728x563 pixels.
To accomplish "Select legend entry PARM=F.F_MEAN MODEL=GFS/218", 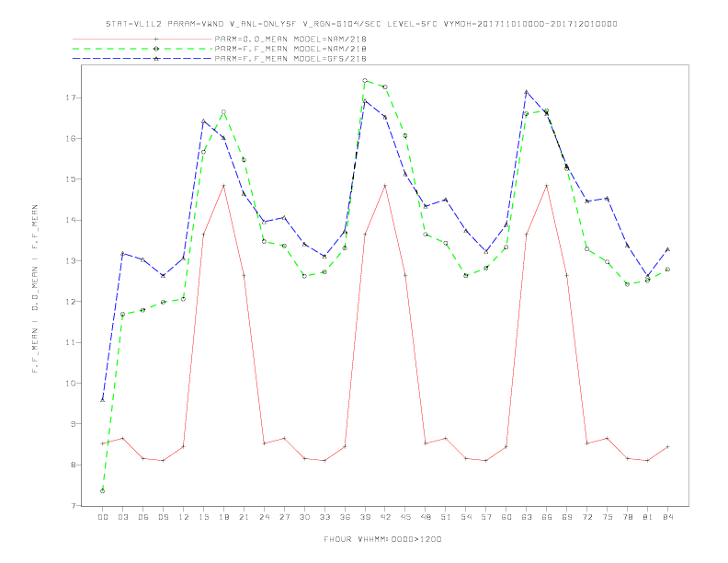I will click(290, 59).
